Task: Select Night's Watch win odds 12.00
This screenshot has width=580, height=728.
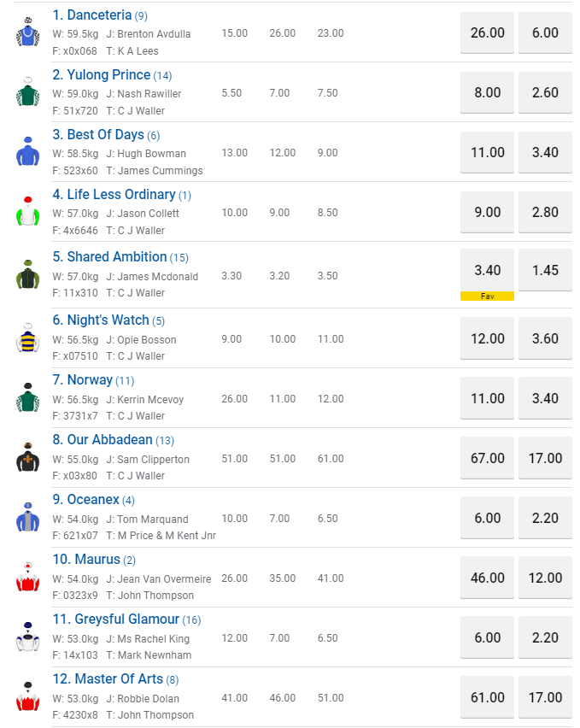Action: click(x=487, y=338)
